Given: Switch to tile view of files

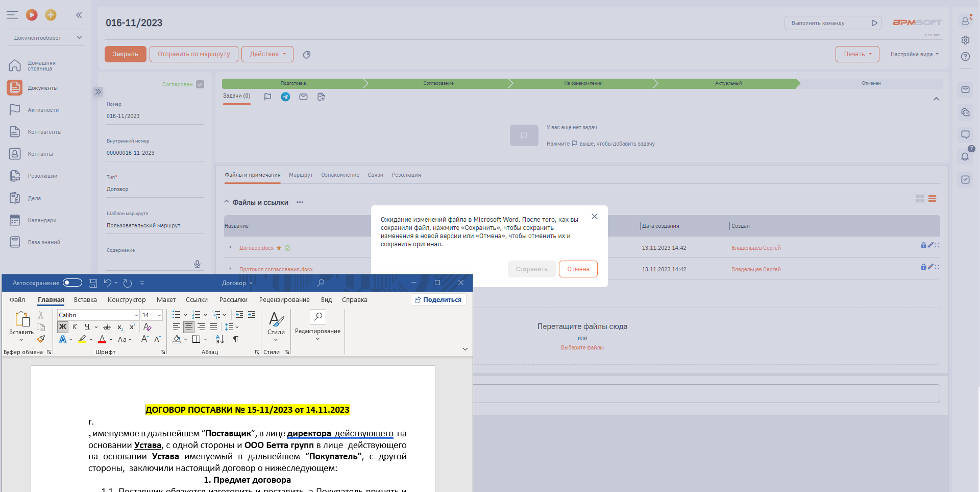Looking at the screenshot, I should click(920, 199).
